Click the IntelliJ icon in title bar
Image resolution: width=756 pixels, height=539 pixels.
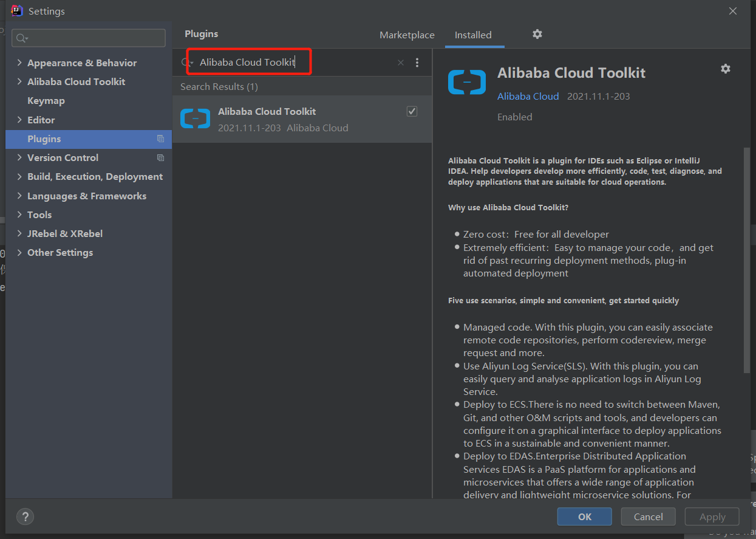click(x=17, y=11)
